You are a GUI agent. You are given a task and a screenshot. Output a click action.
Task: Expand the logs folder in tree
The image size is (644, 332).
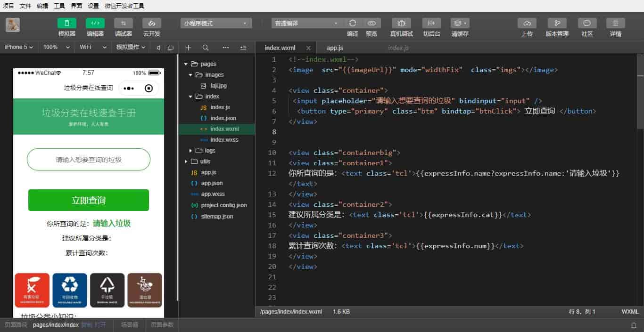(191, 151)
